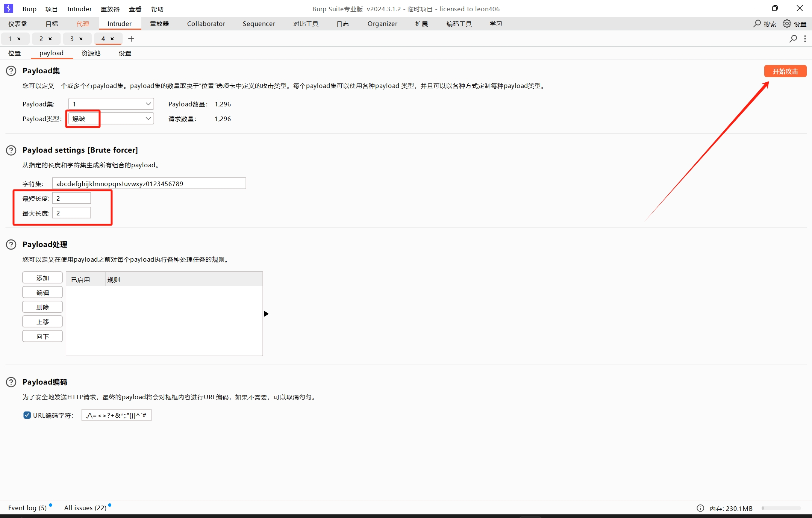Open three-dot options menu on tab bar
The height and width of the screenshot is (518, 812).
(x=805, y=39)
